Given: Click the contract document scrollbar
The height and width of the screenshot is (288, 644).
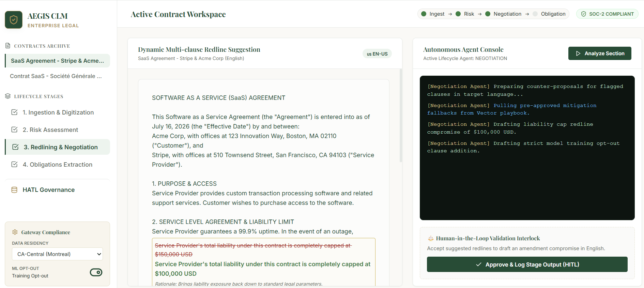Looking at the screenshot, I should point(401,116).
